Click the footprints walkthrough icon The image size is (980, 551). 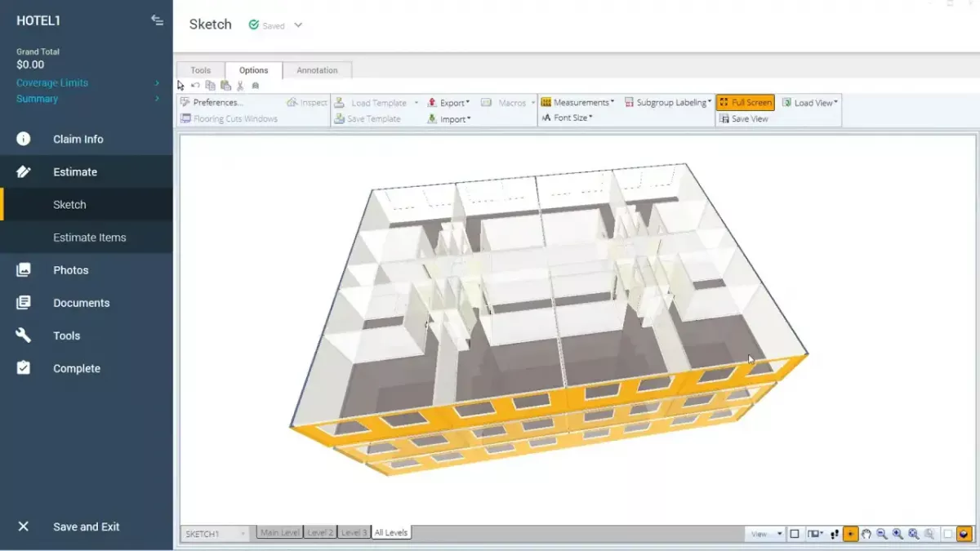coord(835,534)
